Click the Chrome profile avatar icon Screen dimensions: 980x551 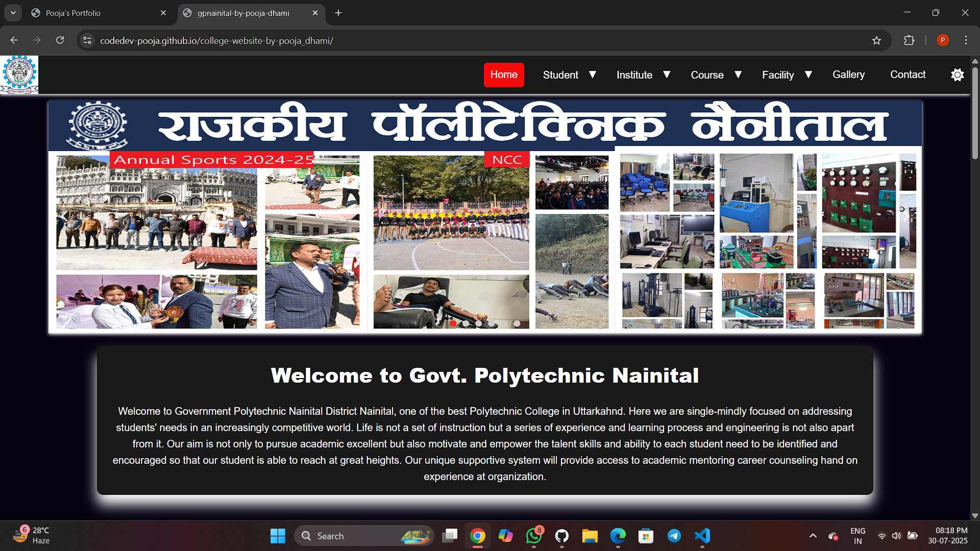943,40
